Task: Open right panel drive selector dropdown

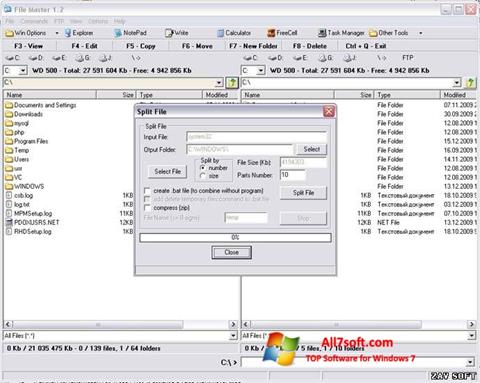Action: point(261,71)
